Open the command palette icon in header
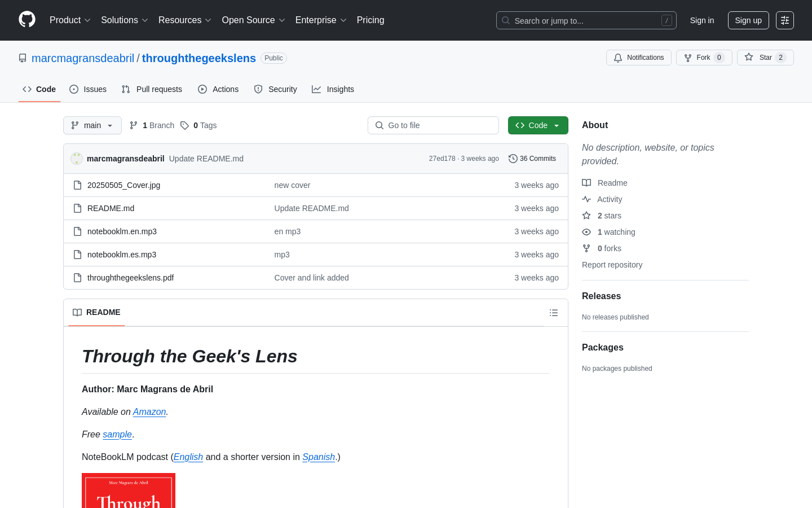The image size is (812, 508). 785,20
